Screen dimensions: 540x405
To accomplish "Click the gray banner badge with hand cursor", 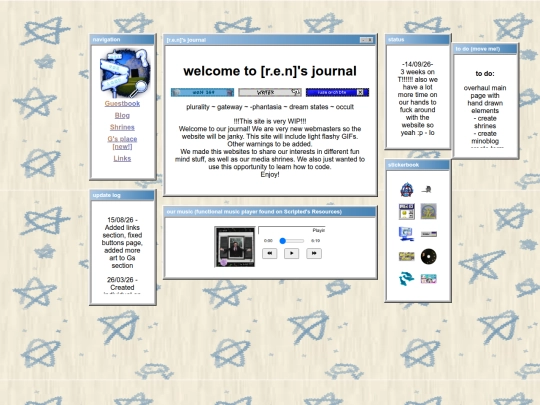I will [x=270, y=92].
